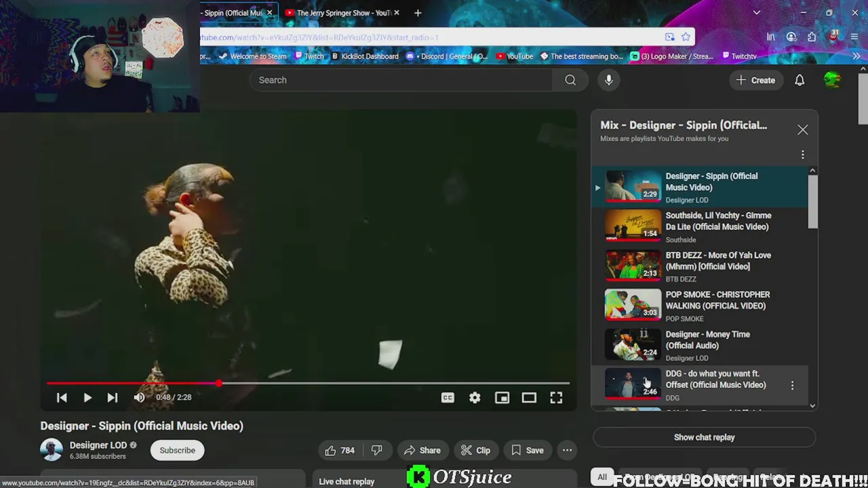This screenshot has width=868, height=488.
Task: Seek using the video progress bar
Action: click(x=309, y=384)
